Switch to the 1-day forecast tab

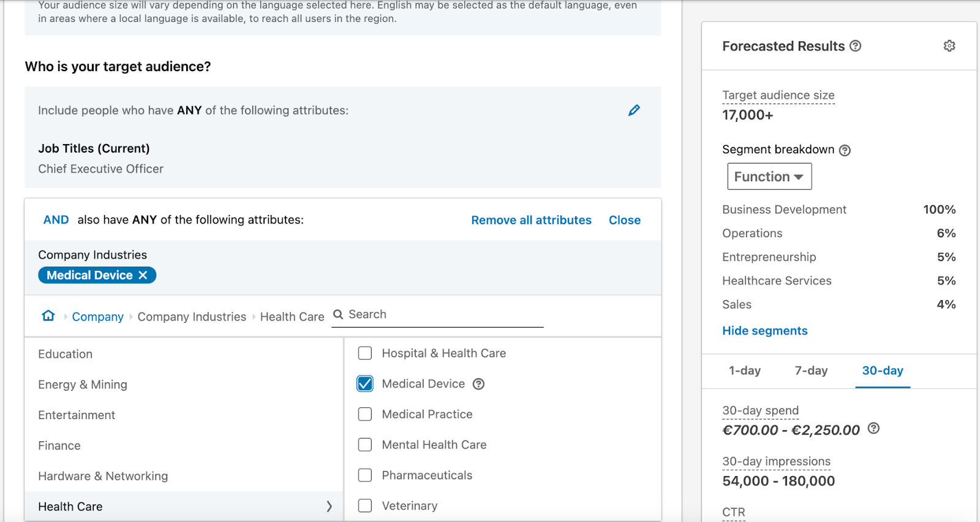(744, 371)
